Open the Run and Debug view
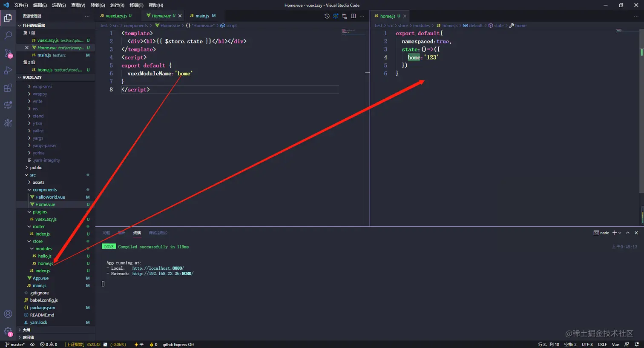 pos(8,71)
